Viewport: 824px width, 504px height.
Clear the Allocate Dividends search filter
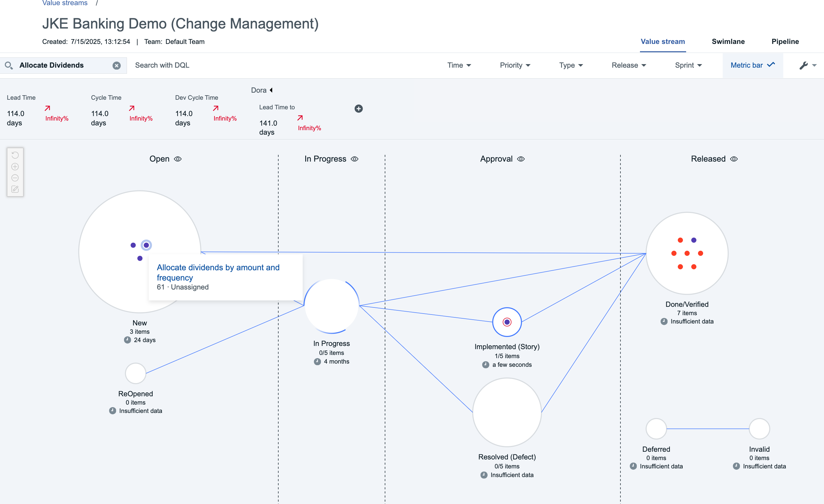tap(116, 65)
